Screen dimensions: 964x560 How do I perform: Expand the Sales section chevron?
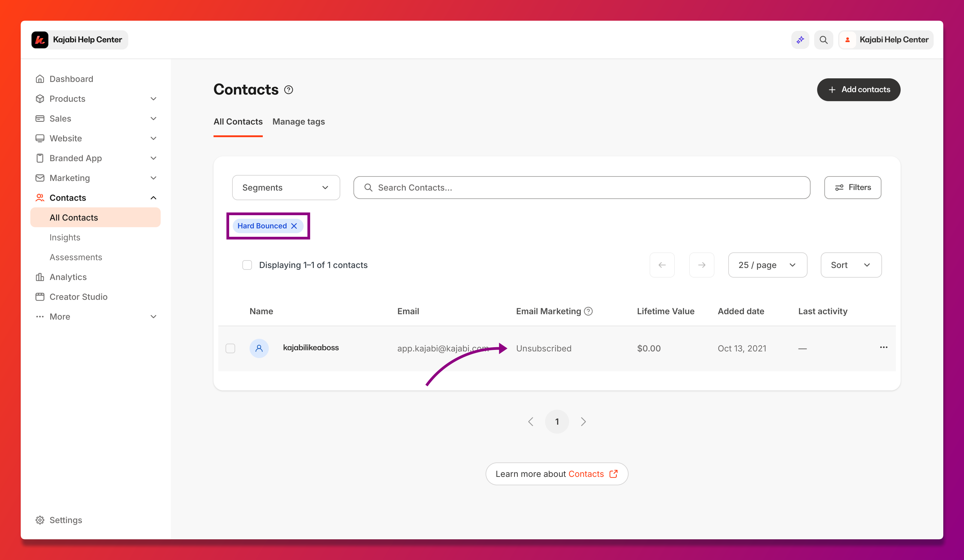click(153, 119)
